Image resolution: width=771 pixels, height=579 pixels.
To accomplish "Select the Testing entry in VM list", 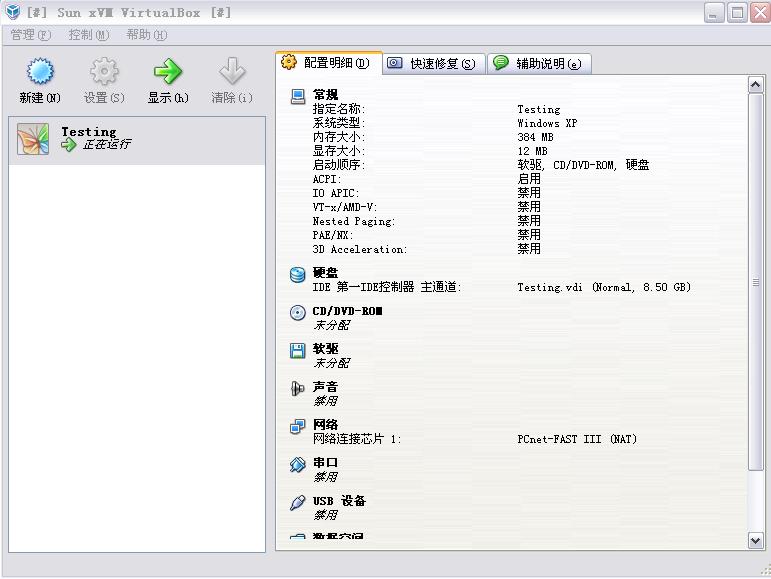I will (137, 140).
